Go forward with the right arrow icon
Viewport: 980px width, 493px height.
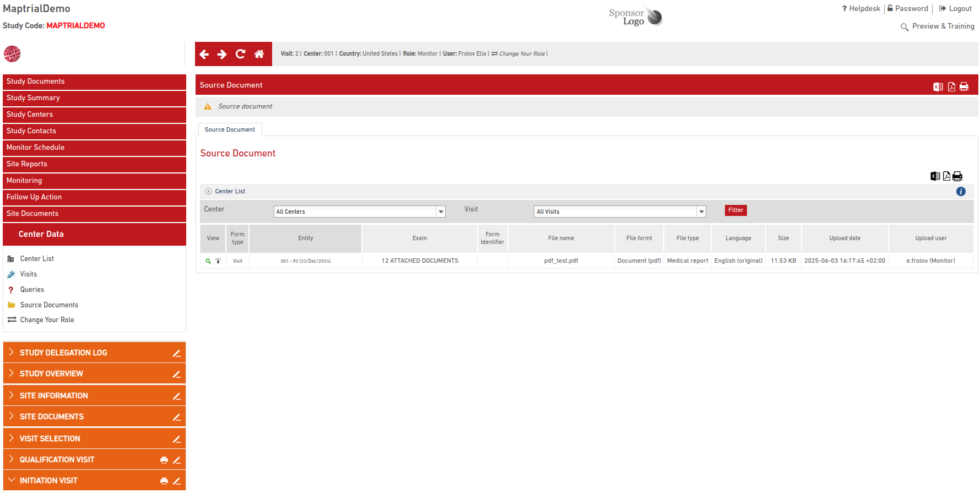(x=222, y=54)
